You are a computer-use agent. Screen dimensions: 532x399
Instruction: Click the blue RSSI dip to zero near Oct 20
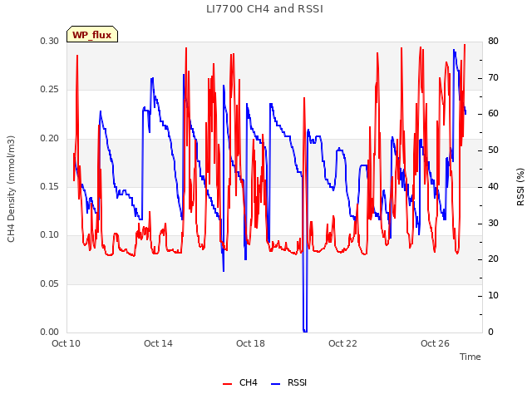(305, 331)
